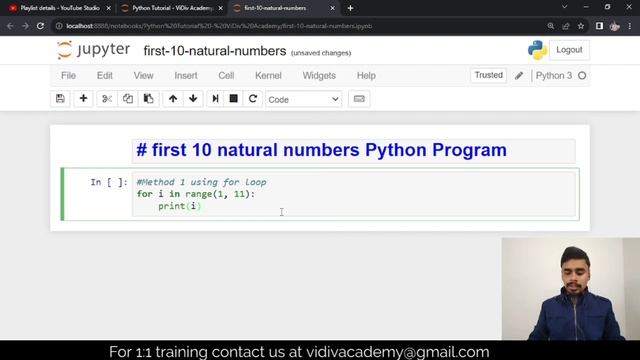Open a new browser tab

350,8
